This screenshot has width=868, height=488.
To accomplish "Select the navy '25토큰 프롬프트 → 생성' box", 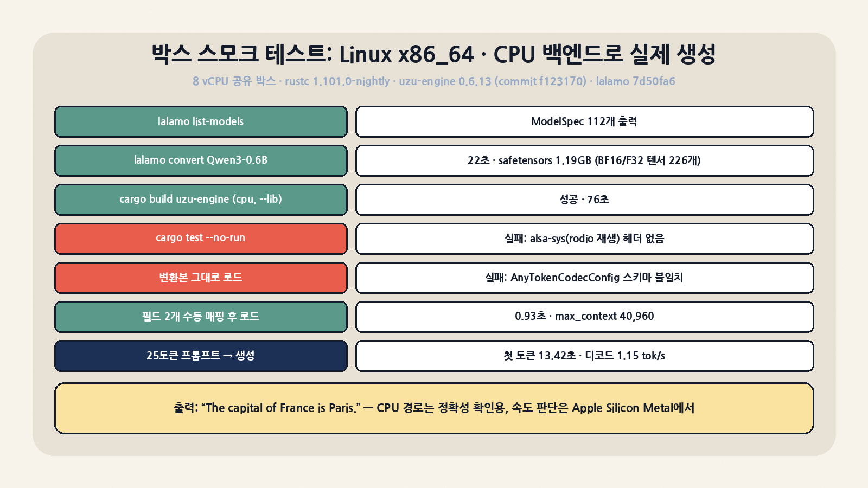I will tap(201, 356).
